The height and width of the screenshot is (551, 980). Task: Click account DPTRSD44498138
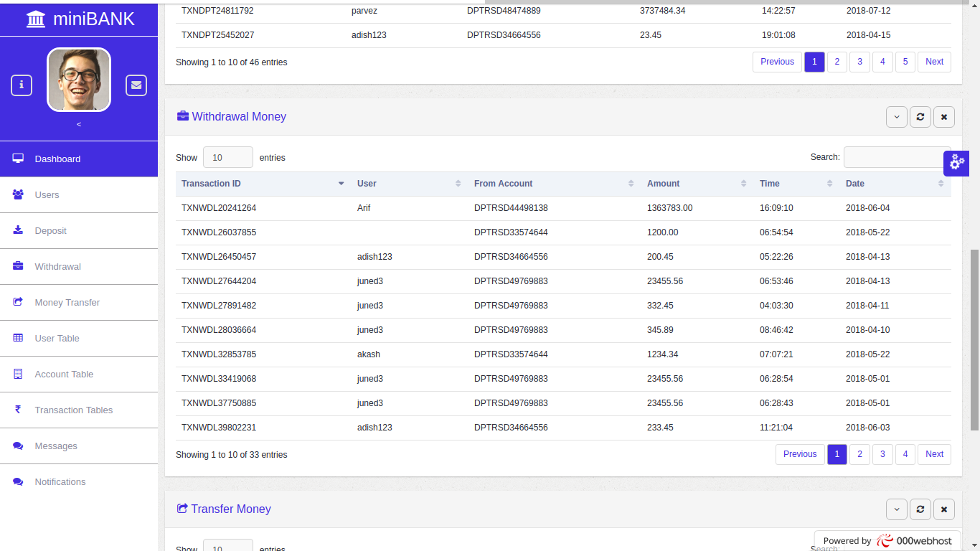point(511,208)
